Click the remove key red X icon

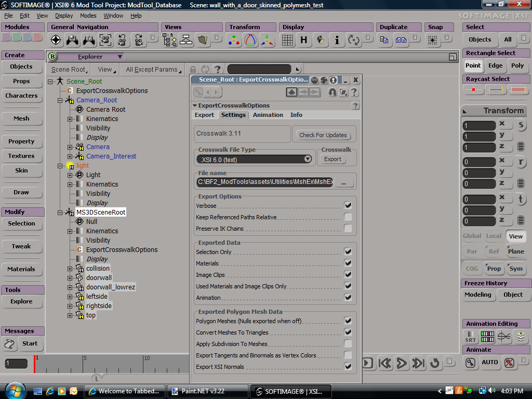(509, 363)
